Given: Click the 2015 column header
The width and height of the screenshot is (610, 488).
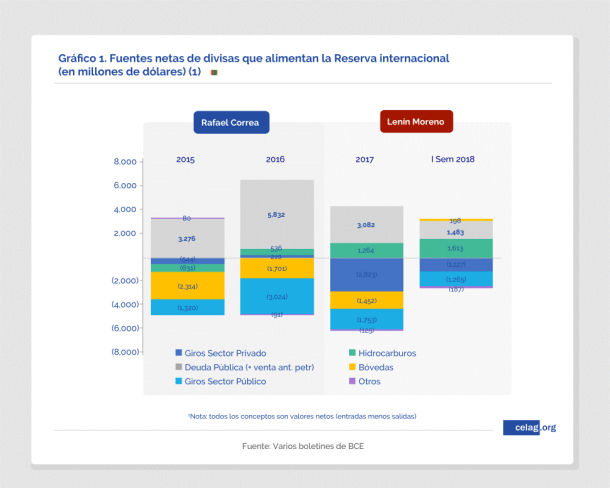Looking at the screenshot, I should pyautogui.click(x=186, y=160).
